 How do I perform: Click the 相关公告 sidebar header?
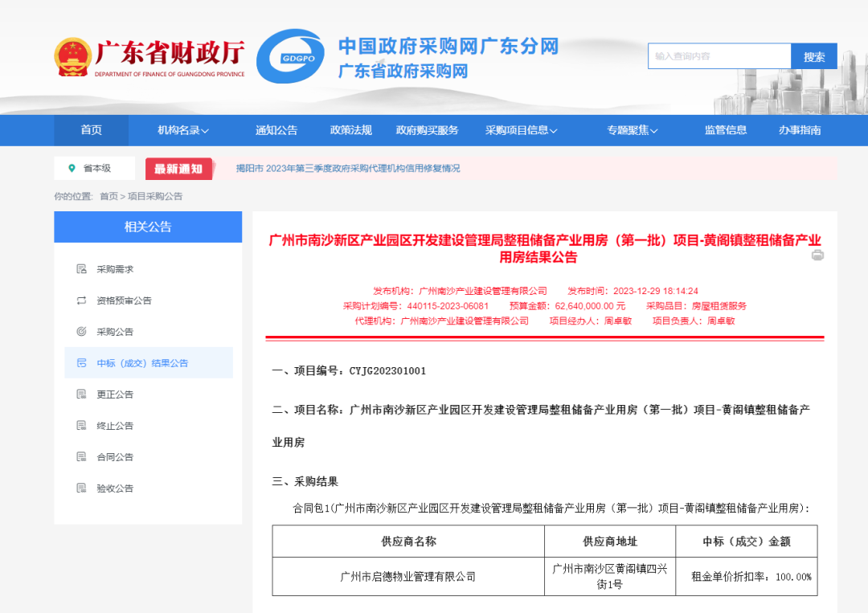[148, 227]
